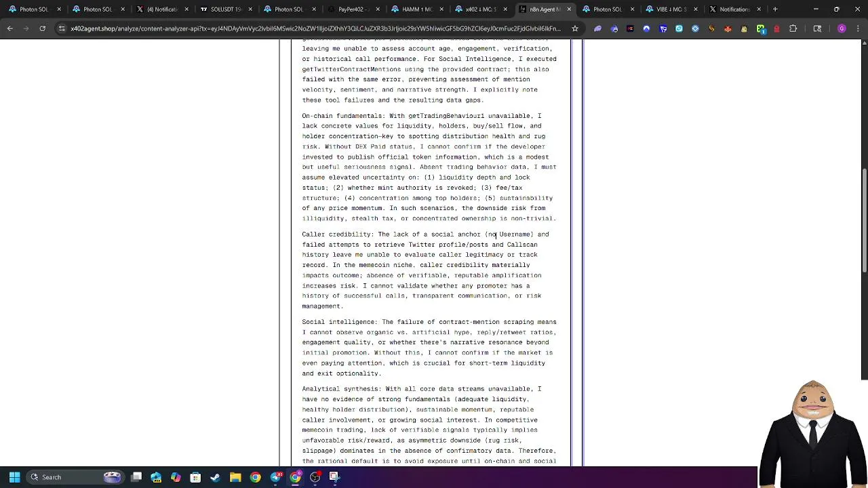Click the 'On-chain fundamentals:' paragraph heading
Viewport: 868px width, 488px height.
[x=344, y=116]
